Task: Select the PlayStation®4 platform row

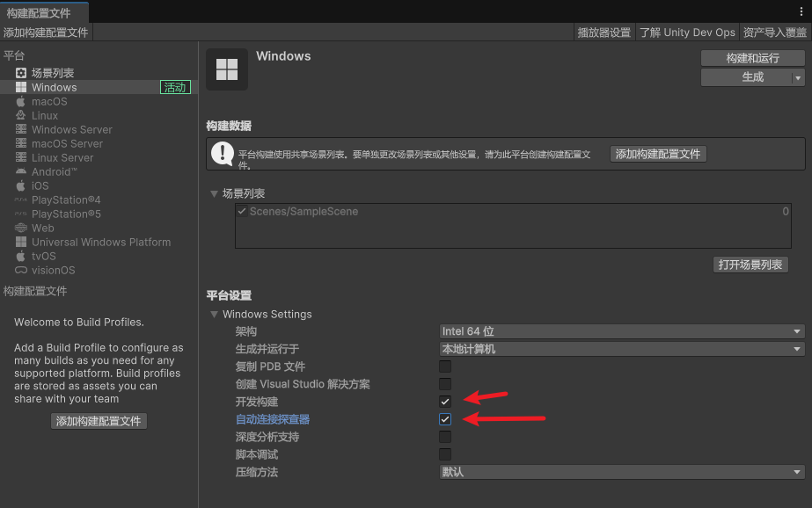Action: 99,200
